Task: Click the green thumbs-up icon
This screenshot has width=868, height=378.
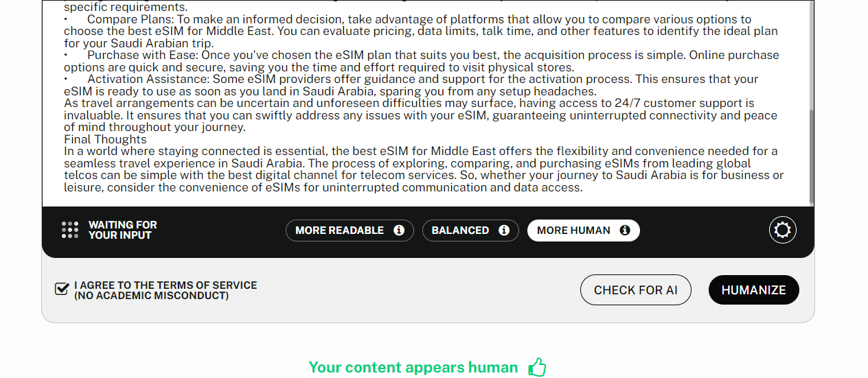Action: 537,368
